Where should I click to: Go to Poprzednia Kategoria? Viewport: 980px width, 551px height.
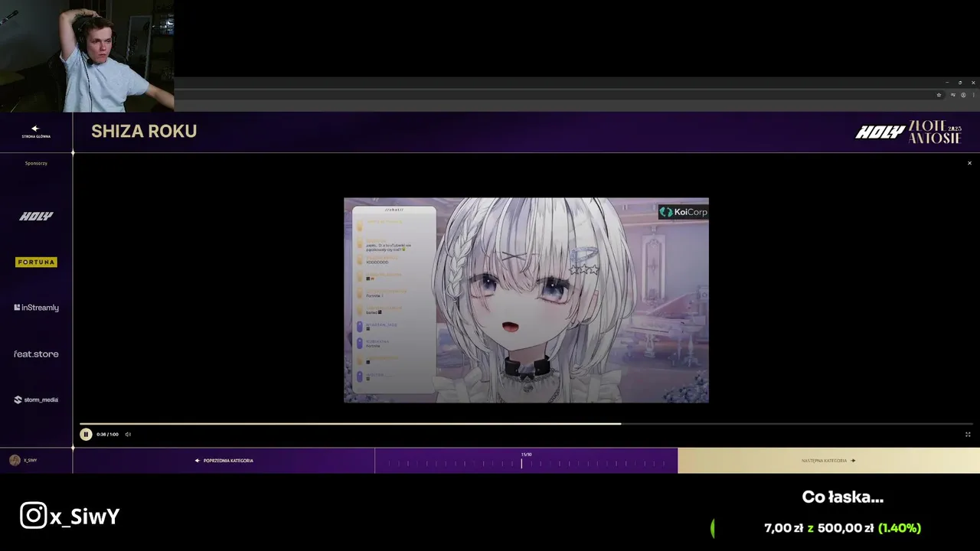tap(224, 461)
